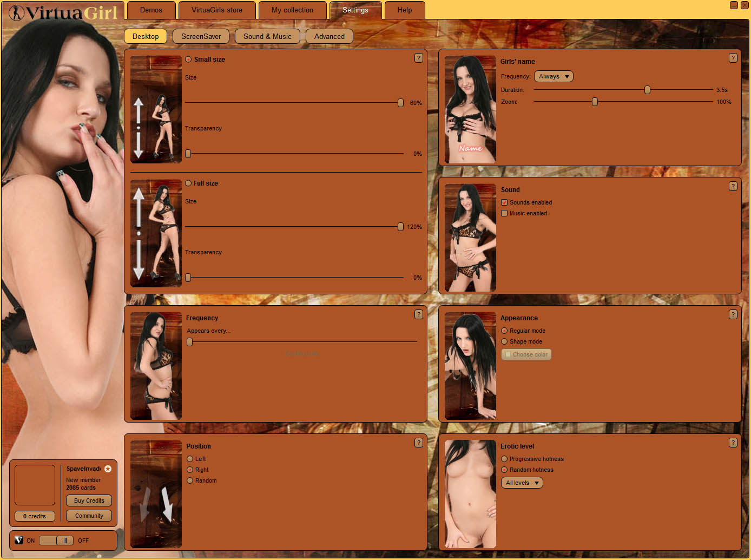Select the Shape mode radio button

[504, 341]
